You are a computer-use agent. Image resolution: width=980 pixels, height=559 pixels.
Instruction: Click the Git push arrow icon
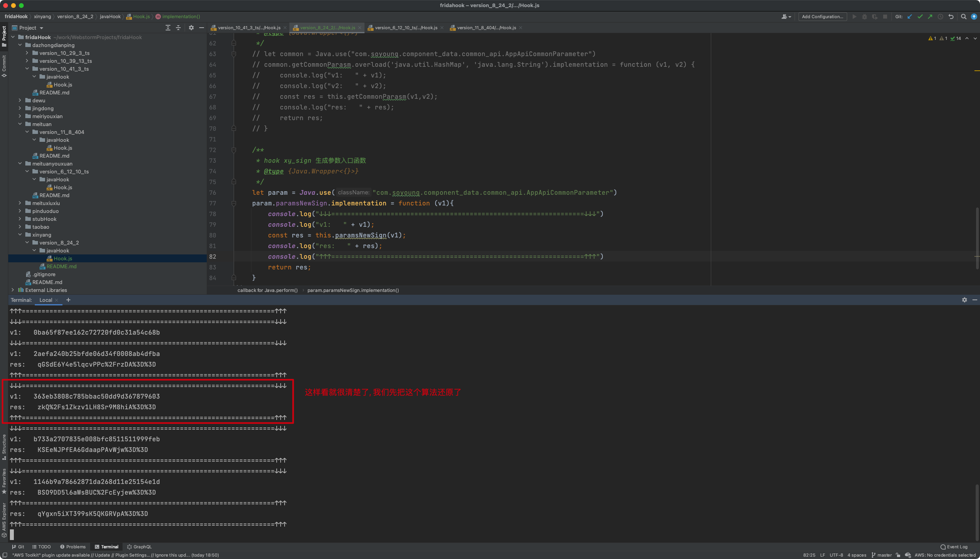[x=930, y=17]
